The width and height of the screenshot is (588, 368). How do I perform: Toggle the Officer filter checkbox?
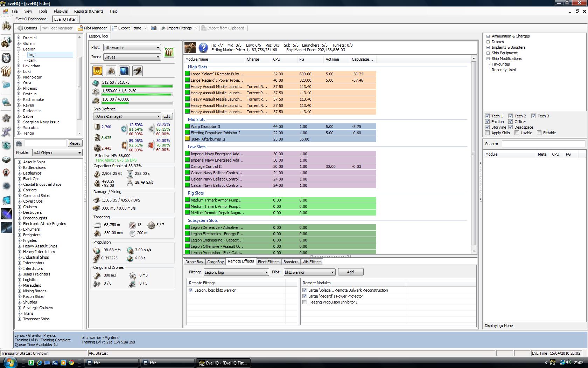coord(511,122)
